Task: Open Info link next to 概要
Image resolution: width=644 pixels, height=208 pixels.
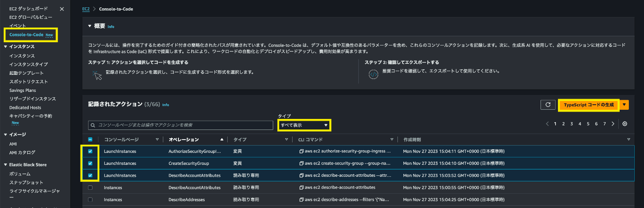Action: 111,27
